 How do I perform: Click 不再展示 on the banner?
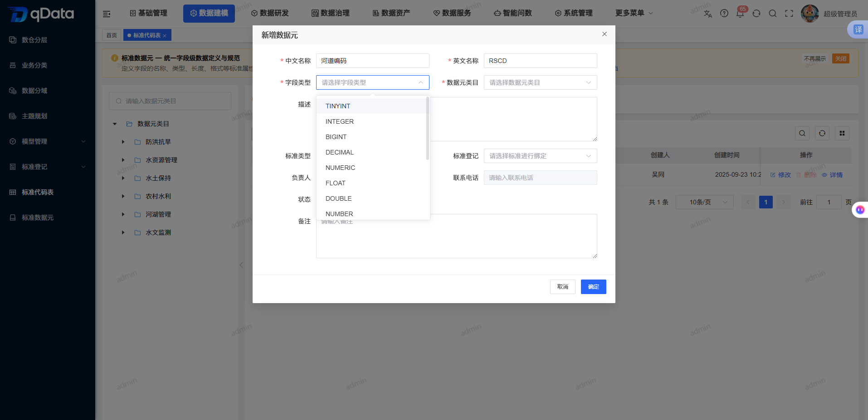(815, 58)
